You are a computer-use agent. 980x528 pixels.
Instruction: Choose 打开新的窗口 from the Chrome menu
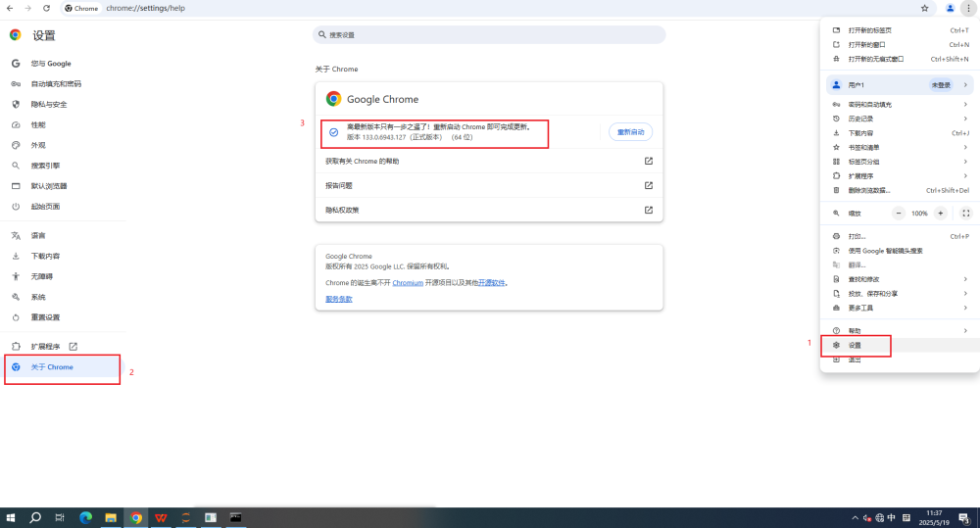click(x=900, y=44)
